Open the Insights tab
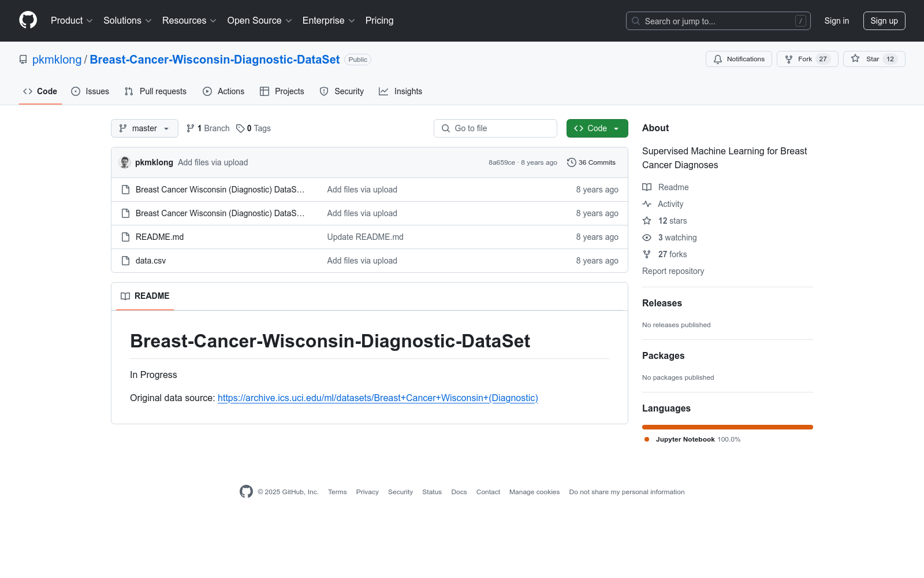The height and width of the screenshot is (578, 924). click(x=401, y=91)
